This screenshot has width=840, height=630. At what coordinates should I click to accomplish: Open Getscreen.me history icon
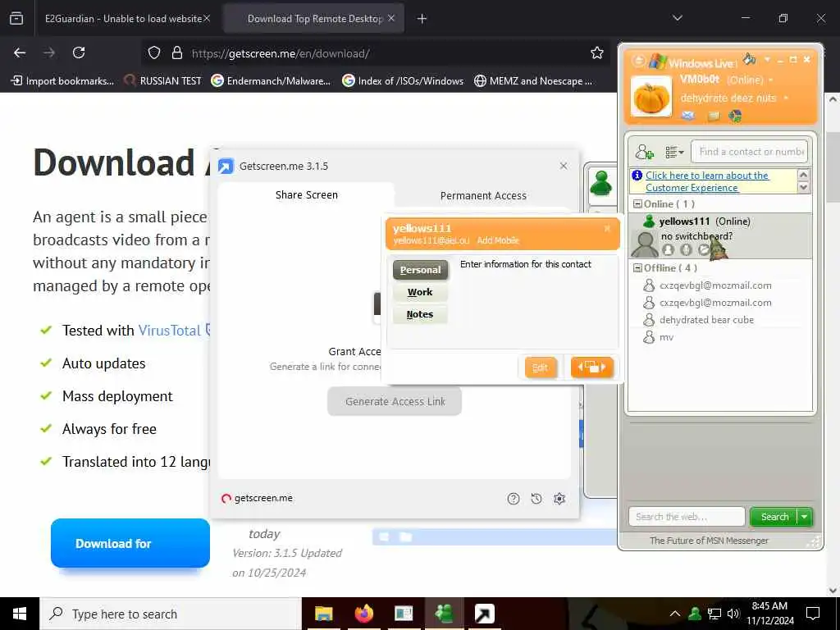click(x=536, y=499)
